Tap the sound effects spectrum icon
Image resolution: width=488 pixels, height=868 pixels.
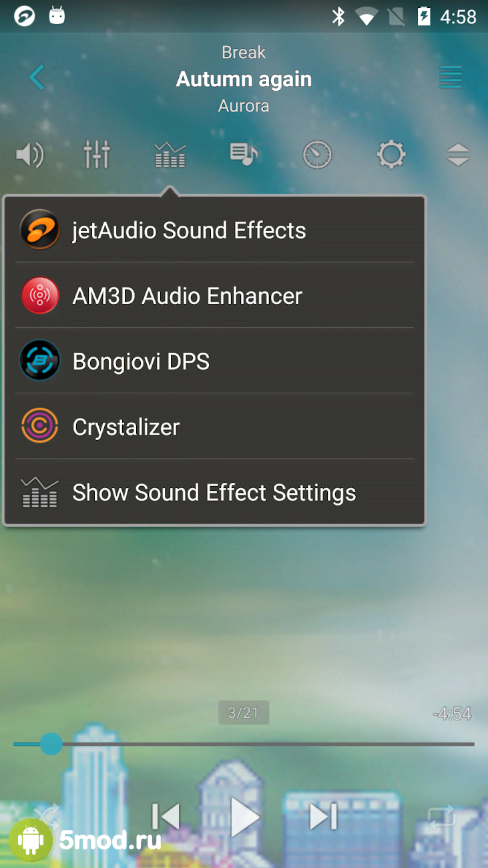coord(170,155)
